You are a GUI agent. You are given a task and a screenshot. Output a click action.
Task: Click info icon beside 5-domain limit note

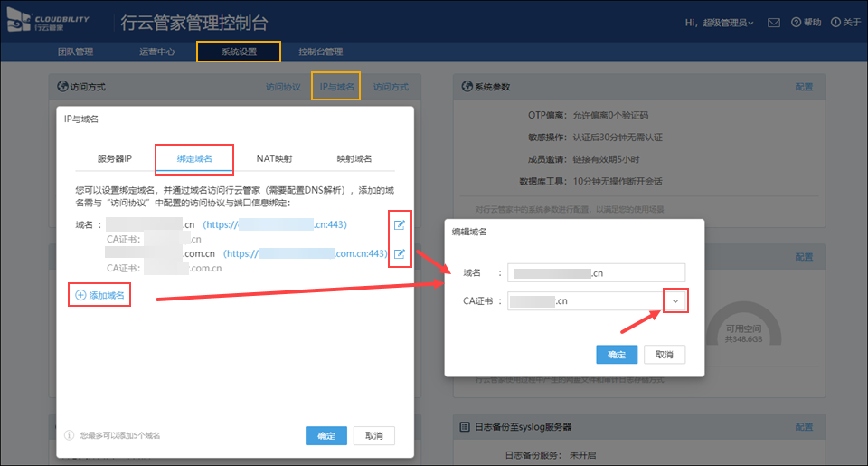70,435
